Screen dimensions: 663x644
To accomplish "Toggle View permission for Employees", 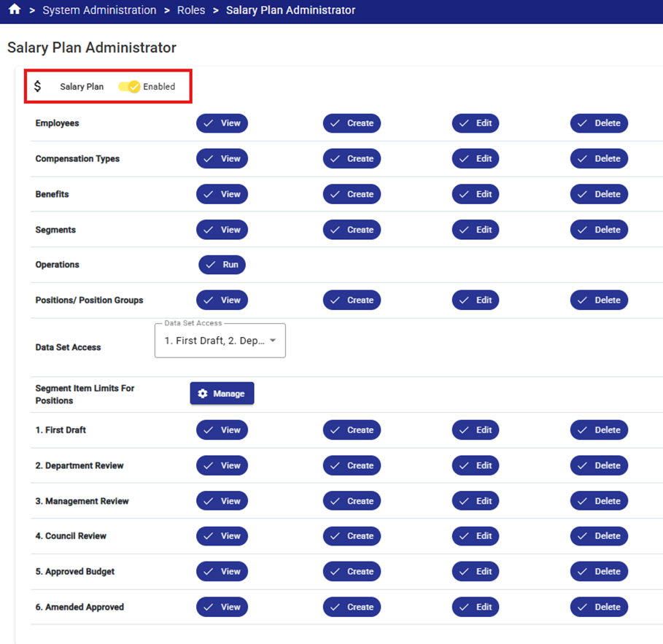I will point(222,123).
